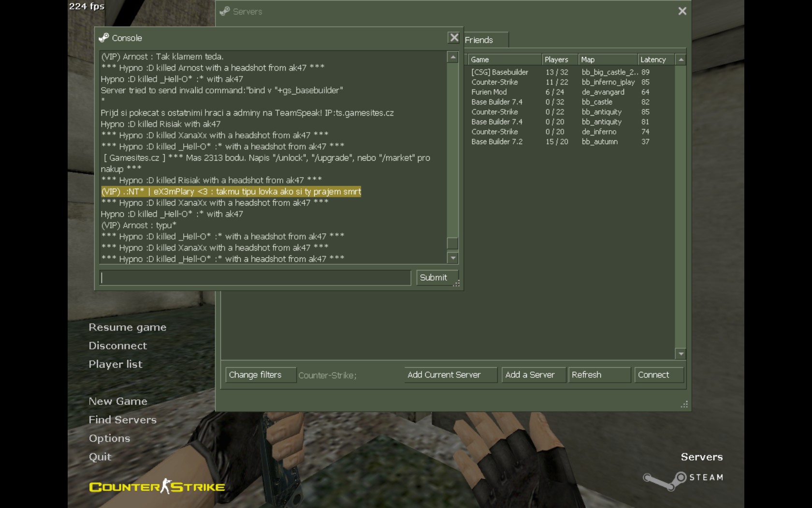812x508 pixels.
Task: Open the Friends tab
Action: click(x=485, y=40)
